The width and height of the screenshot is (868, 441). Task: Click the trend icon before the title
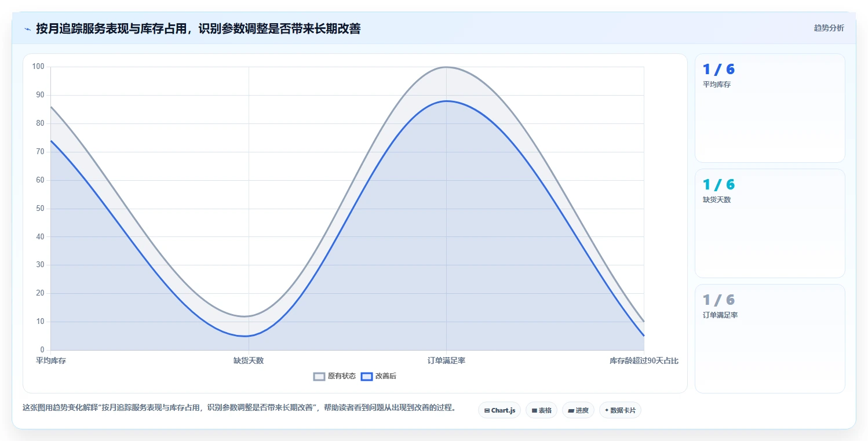(27, 29)
